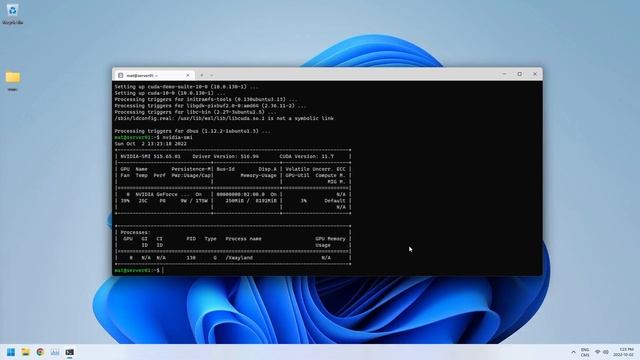Show hidden system tray icons

pos(573,352)
